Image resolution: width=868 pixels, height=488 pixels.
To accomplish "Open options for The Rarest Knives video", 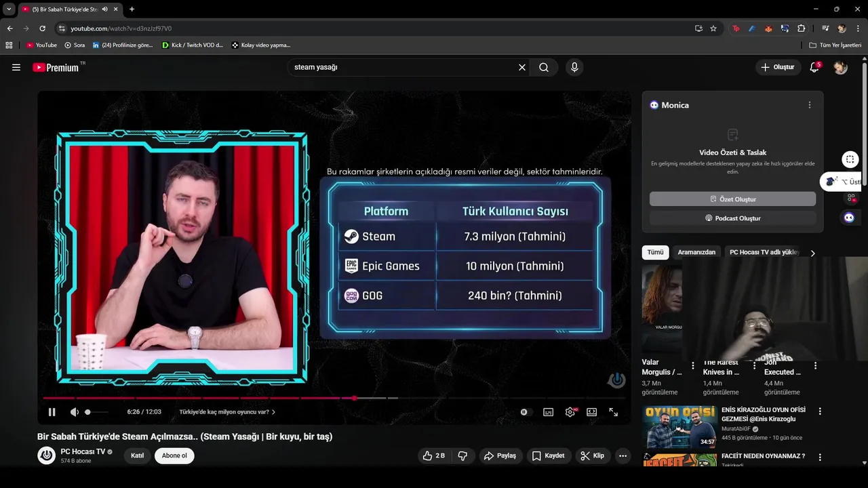I will (754, 365).
